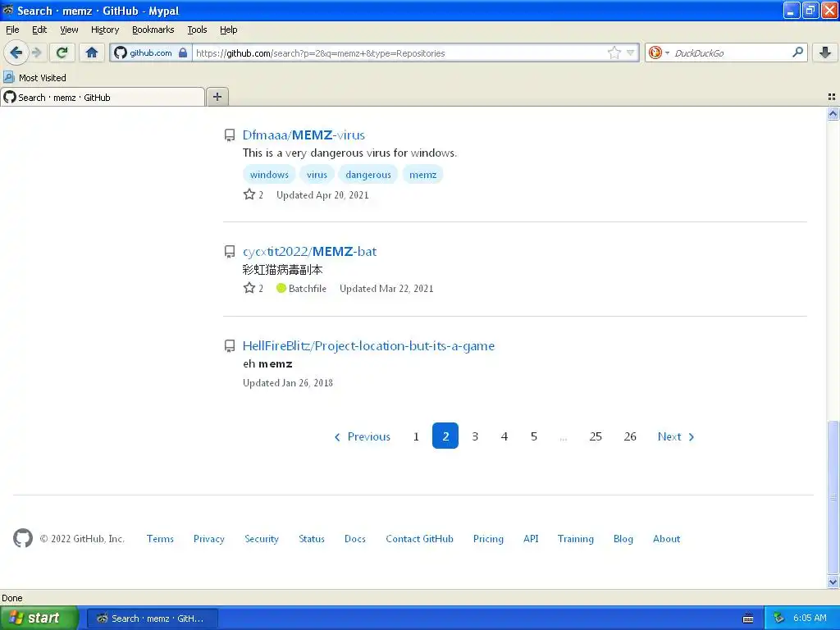The width and height of the screenshot is (840, 630).
Task: Open the Bookmarks menu
Action: click(153, 30)
